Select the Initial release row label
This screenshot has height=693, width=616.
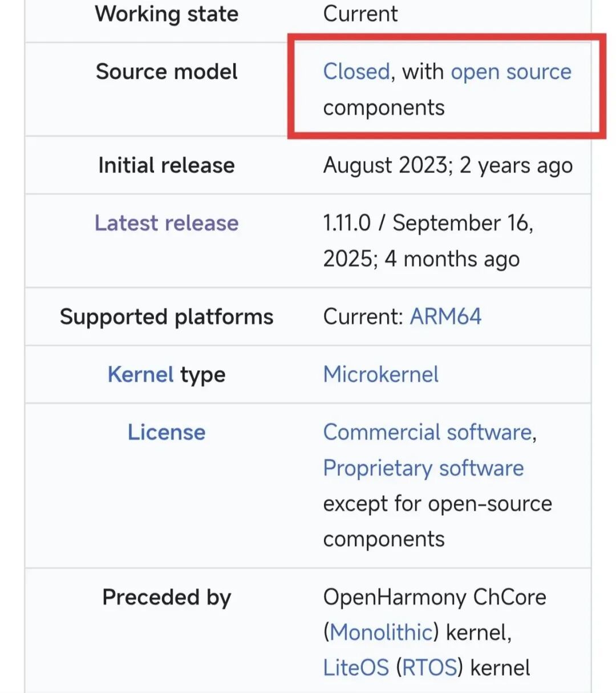tap(167, 165)
